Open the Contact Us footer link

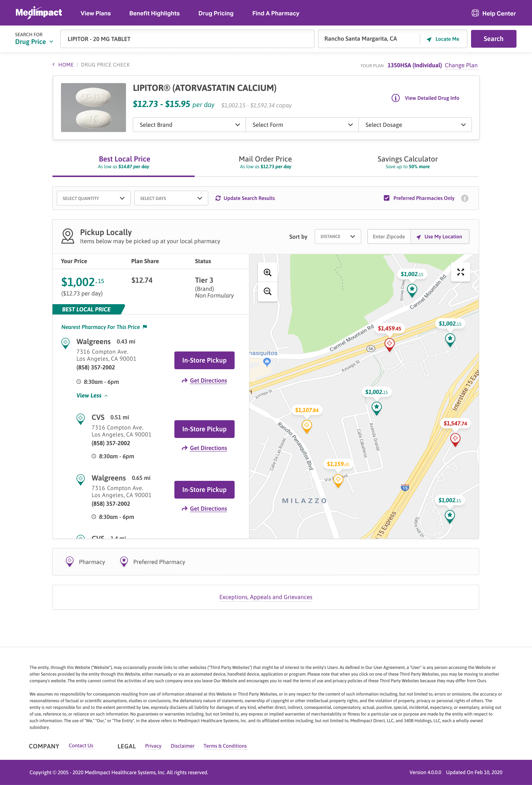[x=81, y=746]
